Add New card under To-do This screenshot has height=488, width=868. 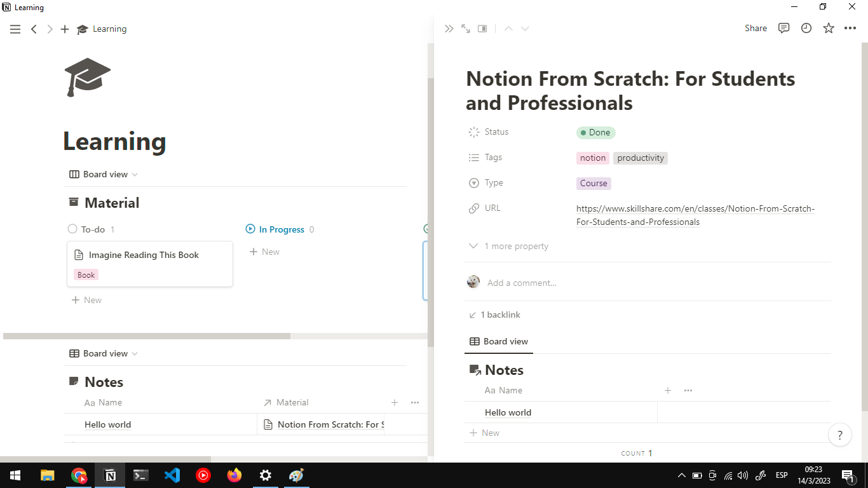(x=86, y=301)
